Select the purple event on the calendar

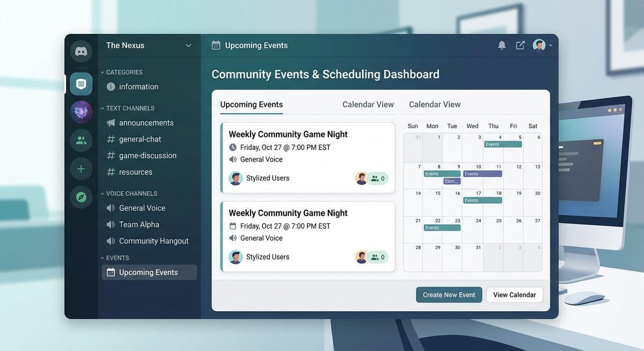[x=482, y=174]
